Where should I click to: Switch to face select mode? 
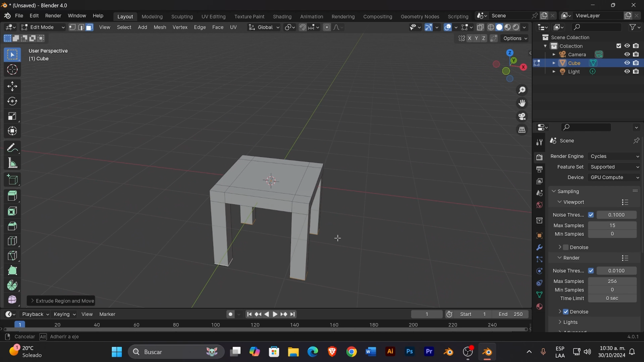tap(89, 27)
